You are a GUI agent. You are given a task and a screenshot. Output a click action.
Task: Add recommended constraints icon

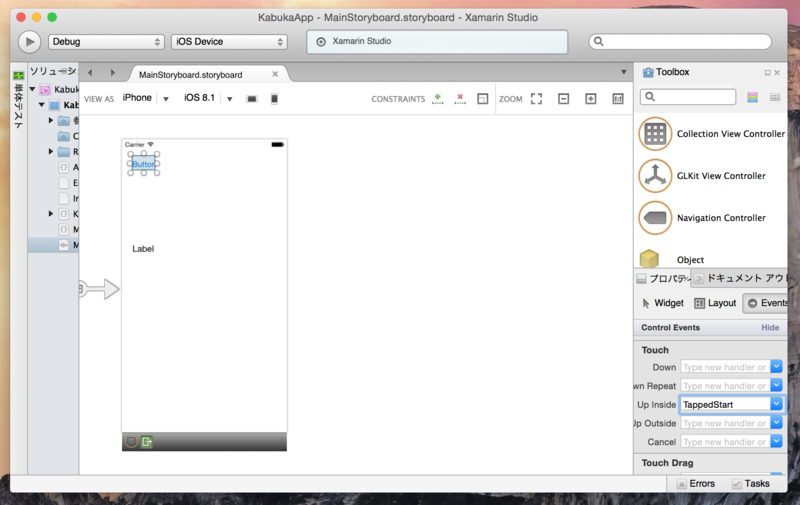(437, 98)
